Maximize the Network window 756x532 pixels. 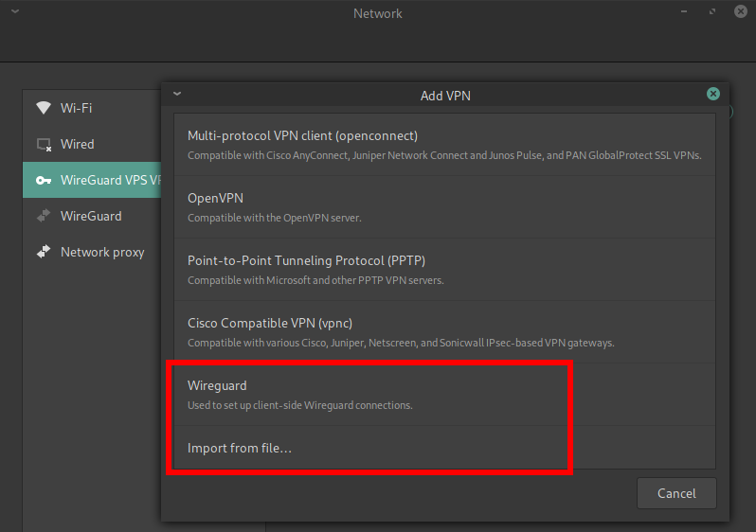pyautogui.click(x=712, y=11)
